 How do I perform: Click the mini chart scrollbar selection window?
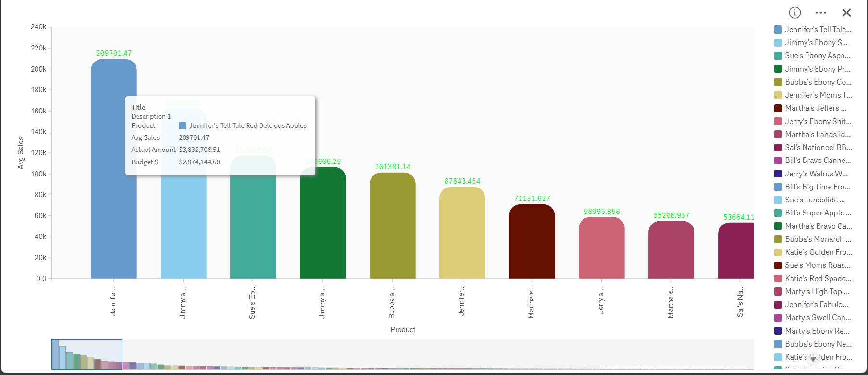point(87,354)
